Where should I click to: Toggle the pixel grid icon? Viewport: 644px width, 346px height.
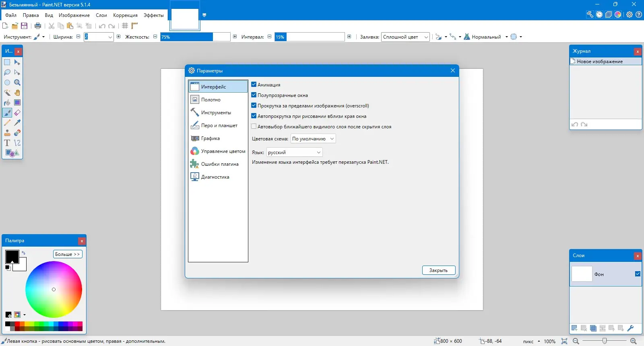pos(125,26)
